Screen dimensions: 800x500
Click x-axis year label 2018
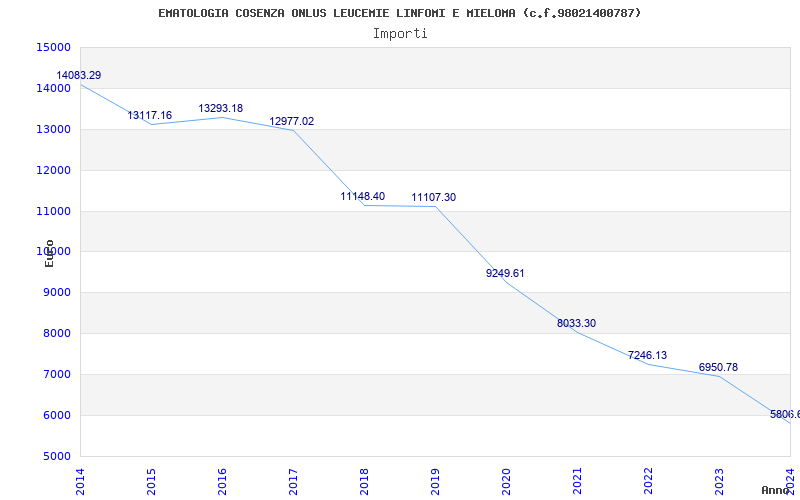pos(364,481)
